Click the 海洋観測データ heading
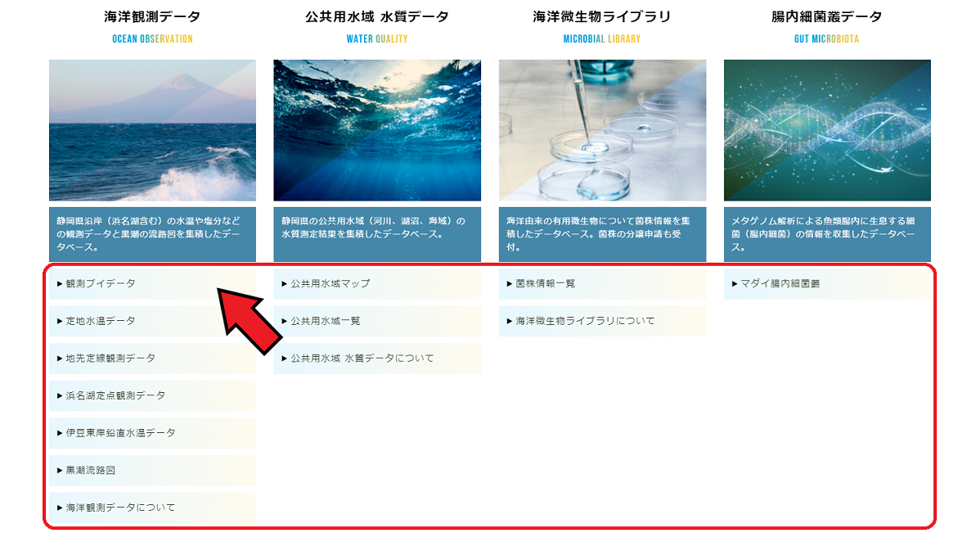980x537 pixels. [152, 17]
